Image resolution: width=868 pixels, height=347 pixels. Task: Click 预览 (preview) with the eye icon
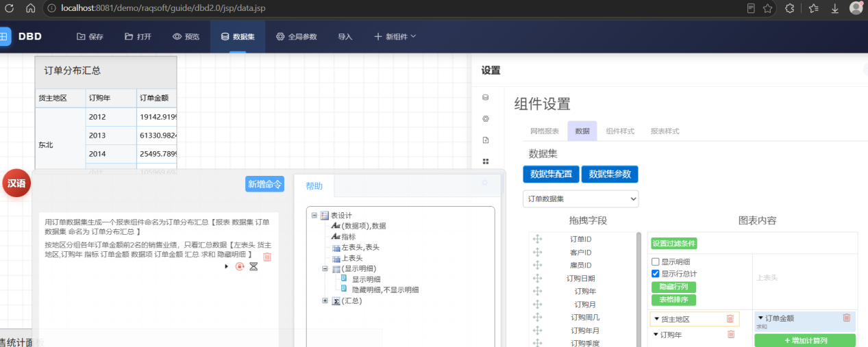coord(186,36)
